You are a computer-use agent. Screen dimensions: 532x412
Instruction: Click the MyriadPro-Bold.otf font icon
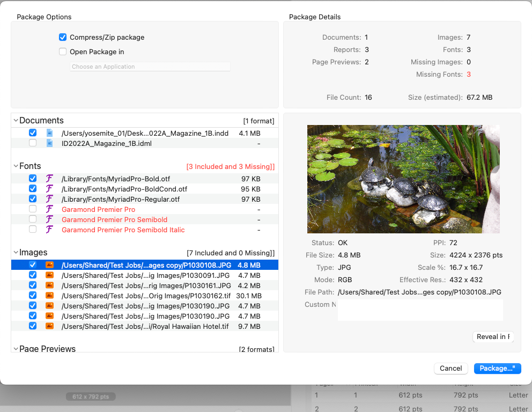click(x=49, y=179)
